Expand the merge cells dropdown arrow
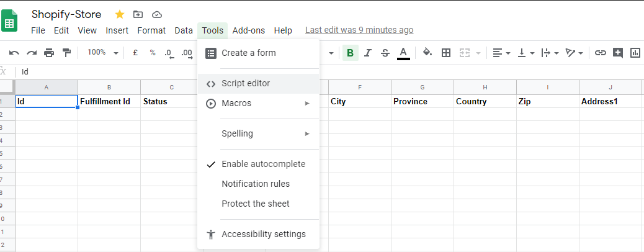The image size is (644, 252). point(478,53)
